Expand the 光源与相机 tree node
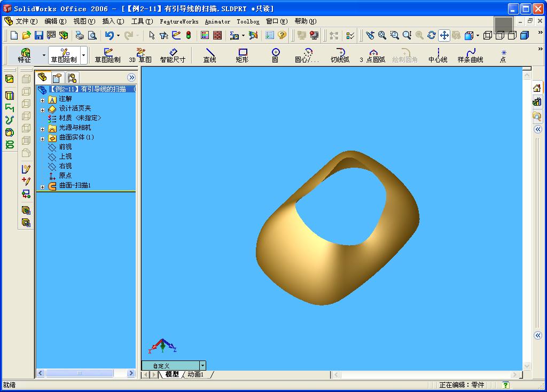Viewport: 547px width, 392px height. 43,129
